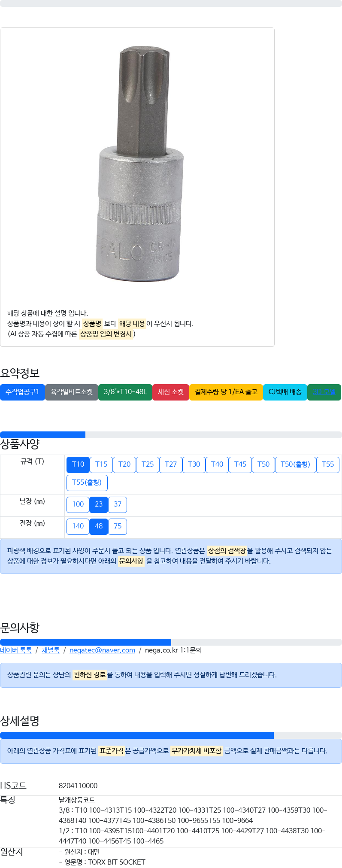Viewport: 342px width, 868px height.
Task: Click the 수작업공구1 category badge
Action: click(22, 392)
